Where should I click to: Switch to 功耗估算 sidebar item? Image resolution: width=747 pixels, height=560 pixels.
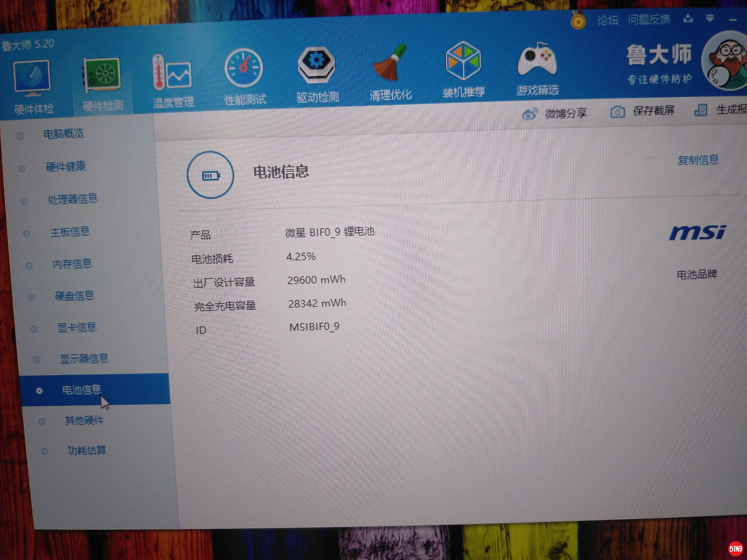[87, 450]
